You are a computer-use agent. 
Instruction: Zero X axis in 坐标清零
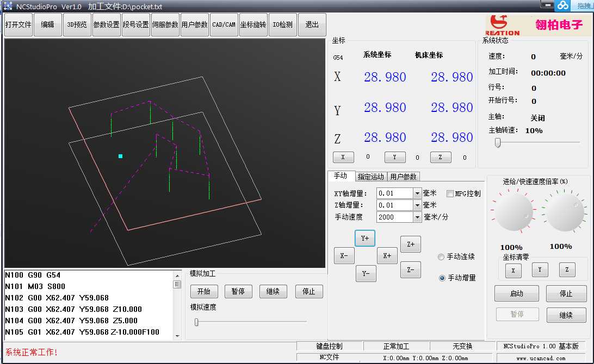click(x=513, y=271)
